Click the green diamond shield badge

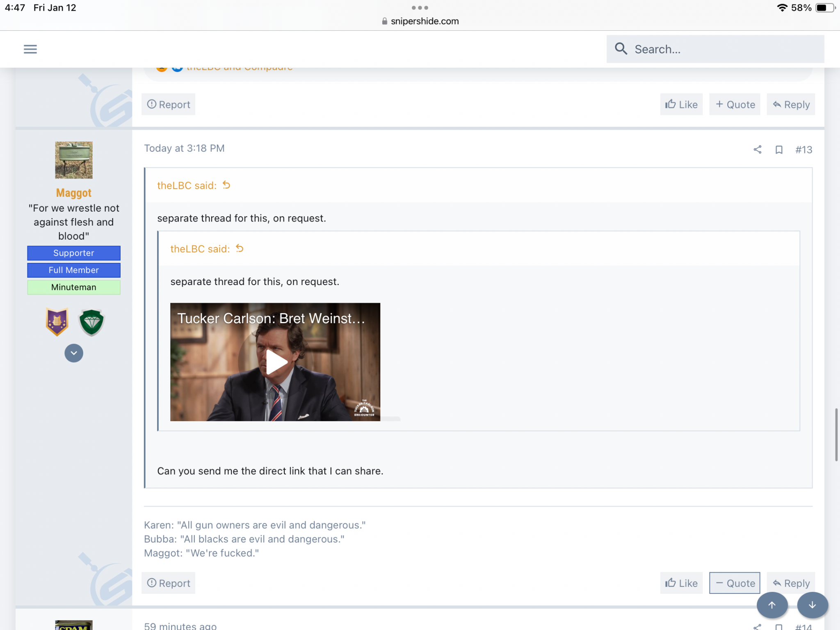[x=91, y=322]
